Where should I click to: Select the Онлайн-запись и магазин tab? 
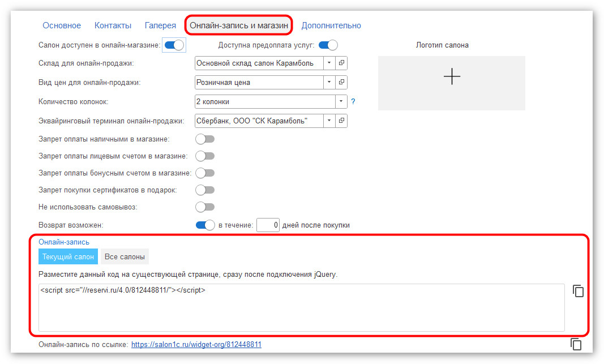[239, 25]
